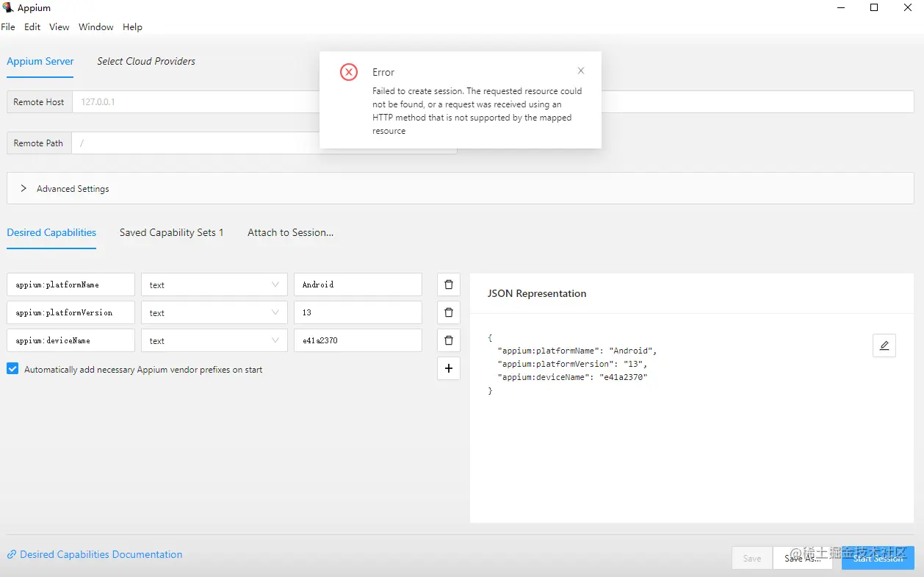924x577 pixels.
Task: Delete the appium:deviceName capability row
Action: 449,340
